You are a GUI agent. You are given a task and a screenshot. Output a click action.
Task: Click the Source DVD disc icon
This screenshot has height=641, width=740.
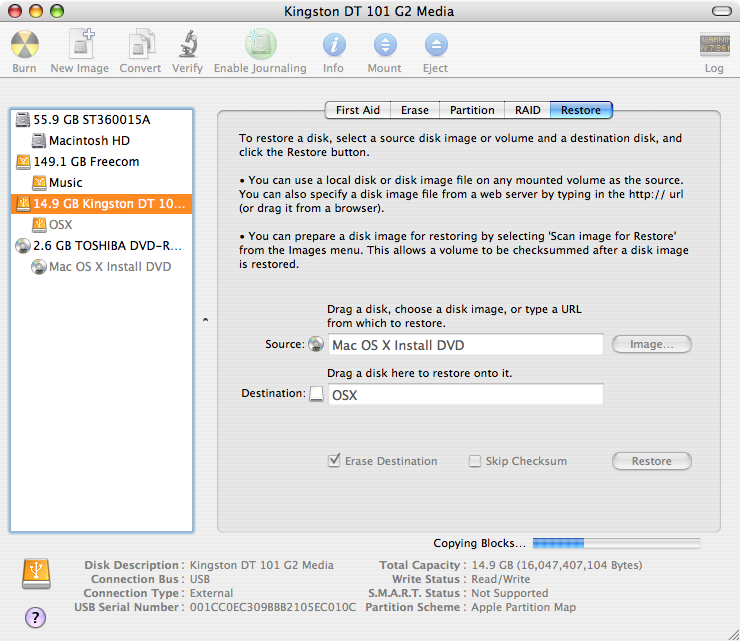[x=316, y=344]
